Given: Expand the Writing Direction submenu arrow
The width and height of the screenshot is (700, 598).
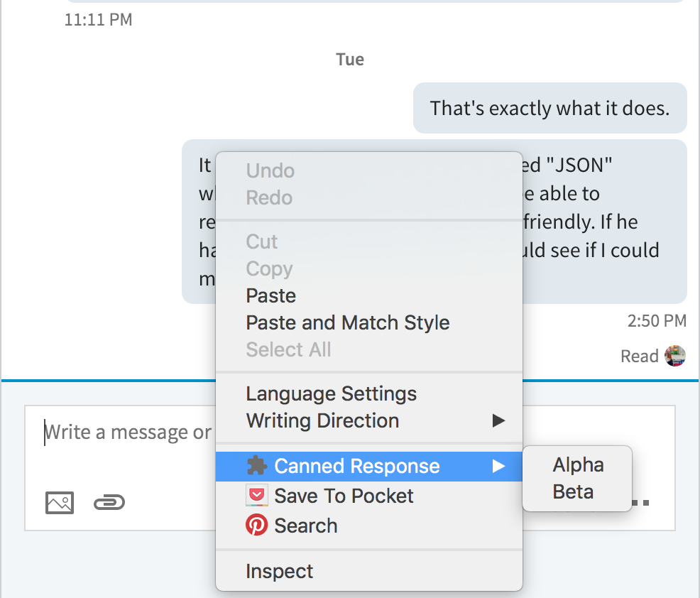Looking at the screenshot, I should (x=498, y=420).
